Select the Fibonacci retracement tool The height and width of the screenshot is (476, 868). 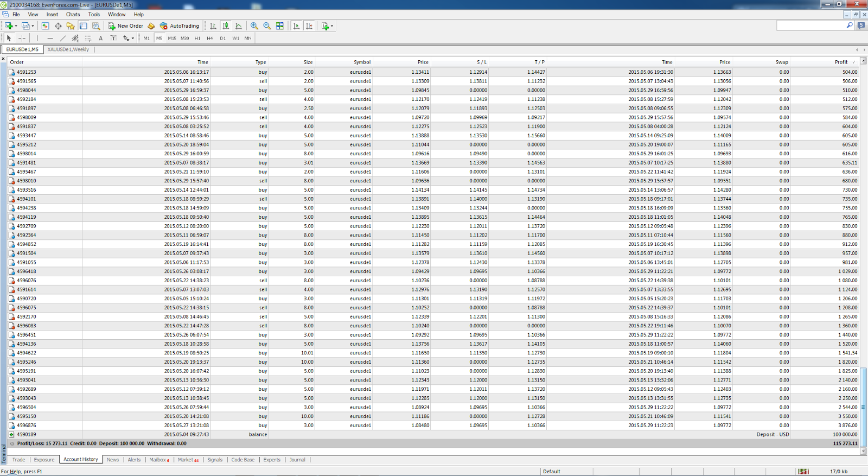[x=88, y=38]
